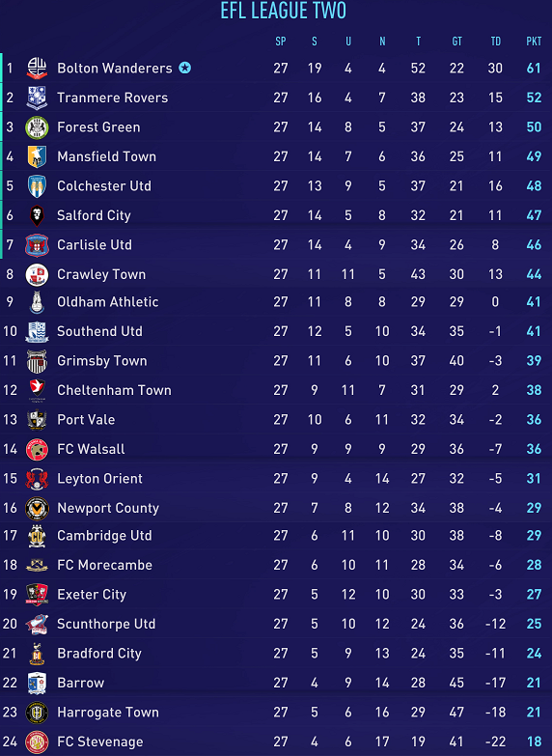Click the Leyton Orient team name
Viewport: 552px width, 756px height.
pyautogui.click(x=99, y=478)
